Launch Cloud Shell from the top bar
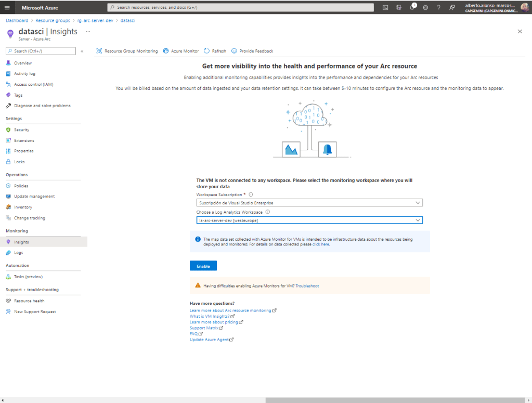 (385, 7)
